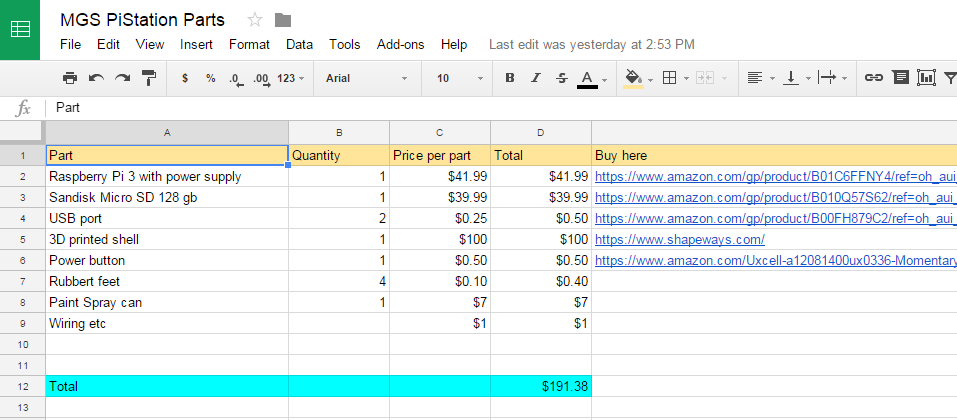
Task: Open the text color picker
Action: 587,79
